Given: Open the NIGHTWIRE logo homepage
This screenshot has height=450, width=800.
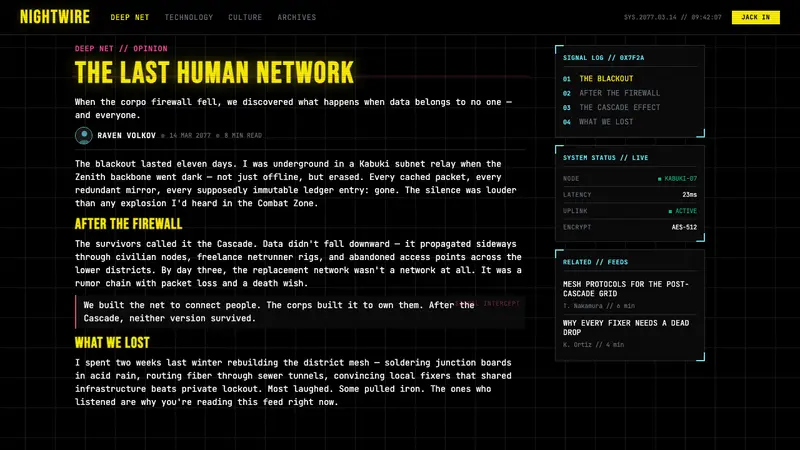Looking at the screenshot, I should [55, 17].
